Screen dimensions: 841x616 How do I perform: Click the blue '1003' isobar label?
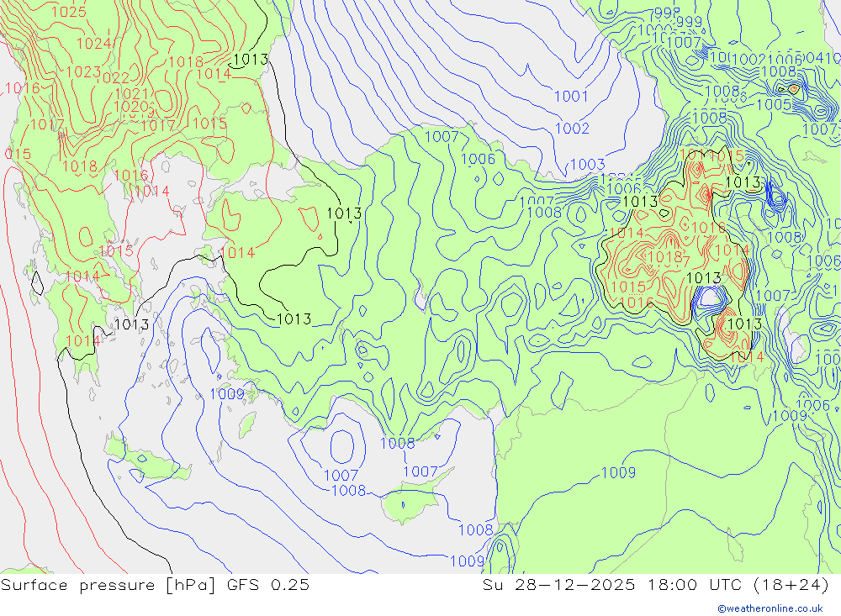tap(588, 165)
